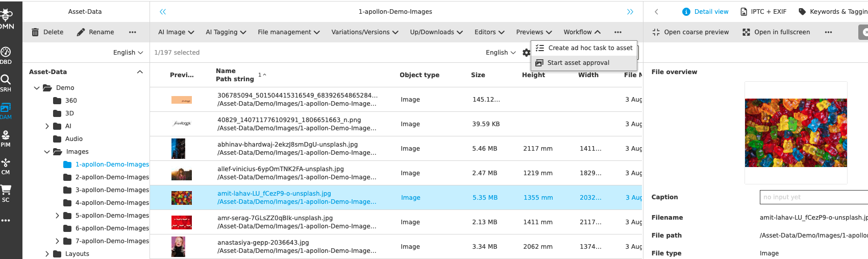This screenshot has width=868, height=259.
Task: Open the dashboard DBD icon
Action: point(6,55)
